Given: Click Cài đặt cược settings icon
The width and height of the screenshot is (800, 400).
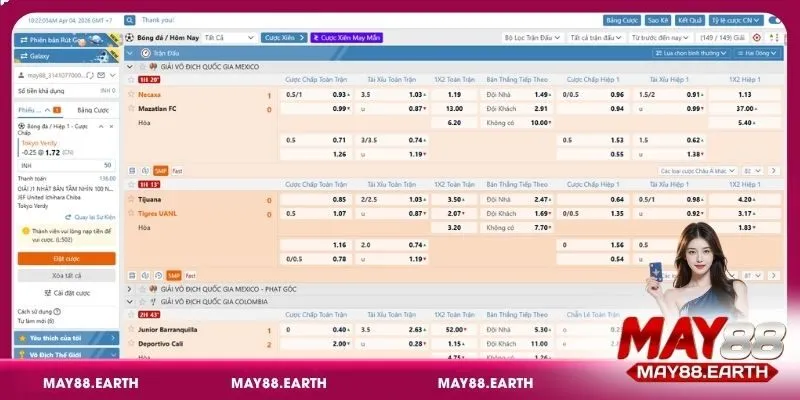Looking at the screenshot, I should pyautogui.click(x=45, y=293).
